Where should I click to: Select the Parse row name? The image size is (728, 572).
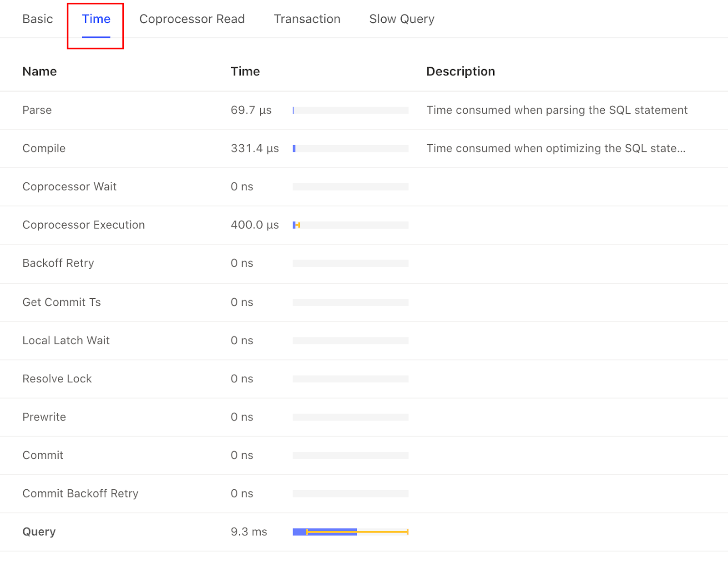tap(37, 110)
